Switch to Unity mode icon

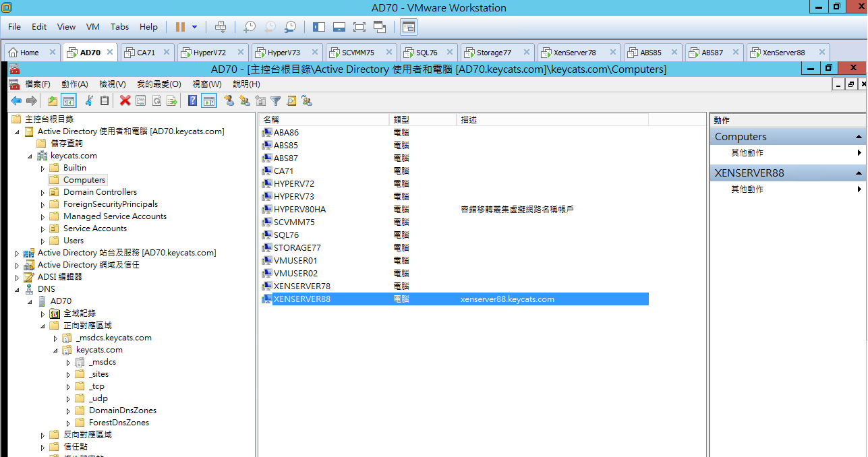(380, 27)
